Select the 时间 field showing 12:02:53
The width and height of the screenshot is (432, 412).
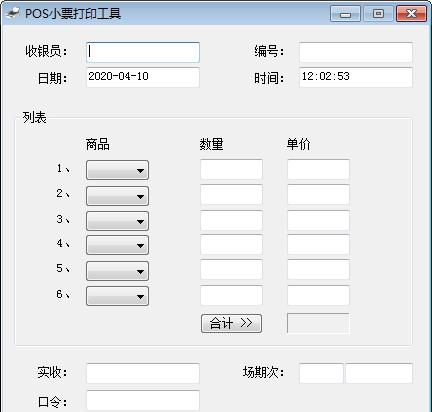(x=356, y=77)
